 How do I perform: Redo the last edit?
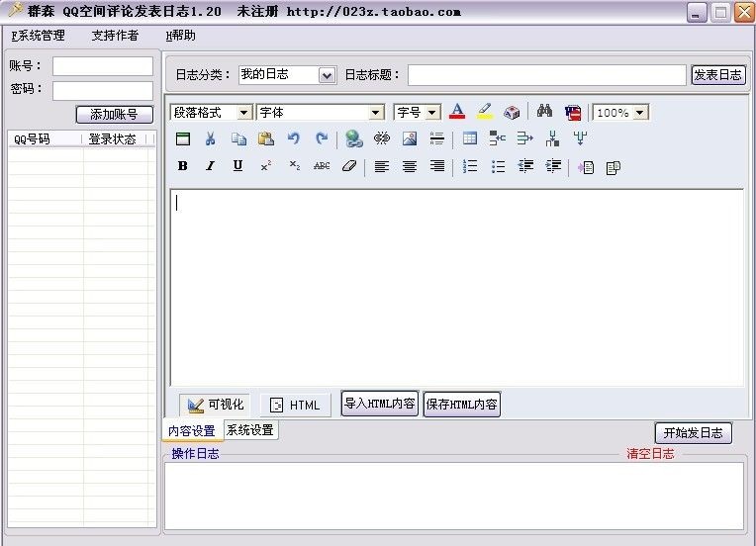322,138
